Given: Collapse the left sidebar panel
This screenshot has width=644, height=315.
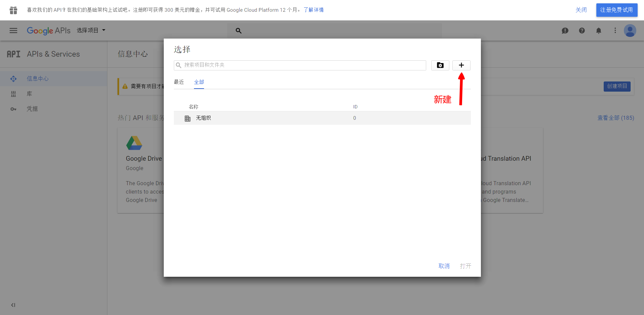Looking at the screenshot, I should pos(13,305).
